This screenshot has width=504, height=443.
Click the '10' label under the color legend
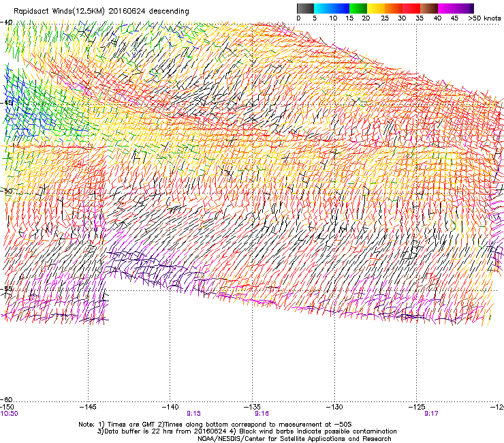[333, 18]
